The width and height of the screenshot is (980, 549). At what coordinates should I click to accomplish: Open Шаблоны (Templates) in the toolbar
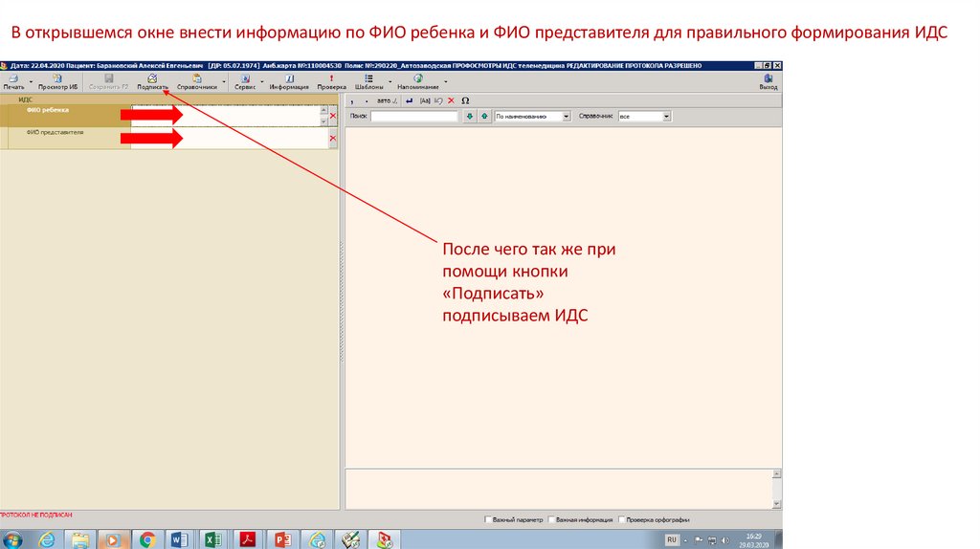click(368, 80)
